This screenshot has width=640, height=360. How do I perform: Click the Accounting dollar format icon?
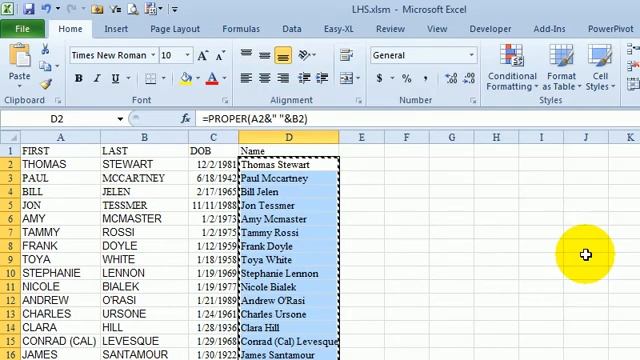click(x=379, y=78)
